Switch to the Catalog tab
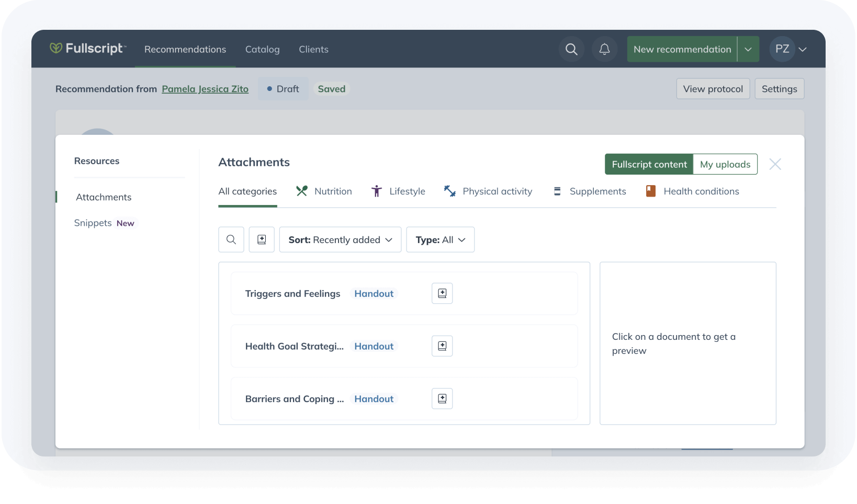The height and width of the screenshot is (504, 857). pyautogui.click(x=262, y=49)
